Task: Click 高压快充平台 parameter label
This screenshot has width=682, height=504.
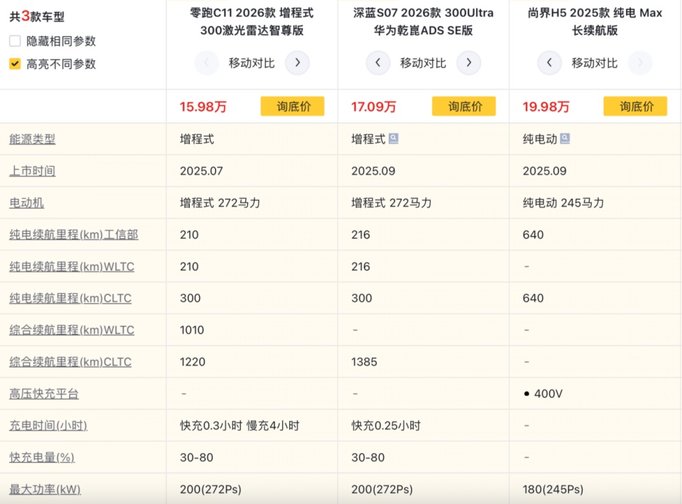Action: (x=43, y=394)
